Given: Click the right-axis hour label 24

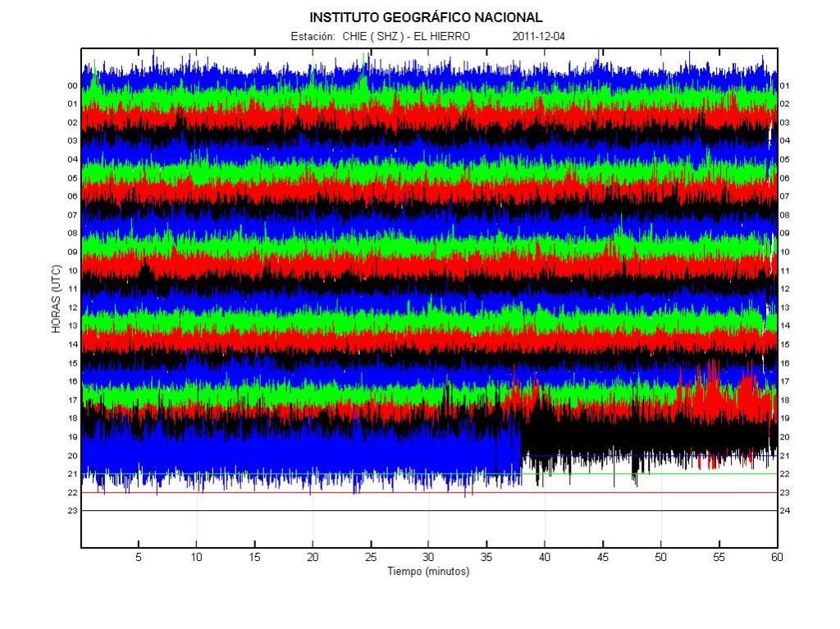Looking at the screenshot, I should 784,511.
